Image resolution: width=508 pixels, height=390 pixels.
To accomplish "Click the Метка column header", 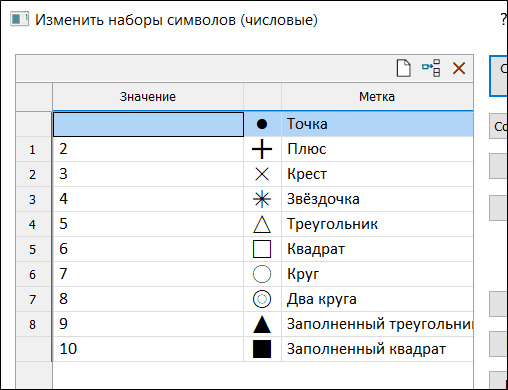I will [x=377, y=97].
